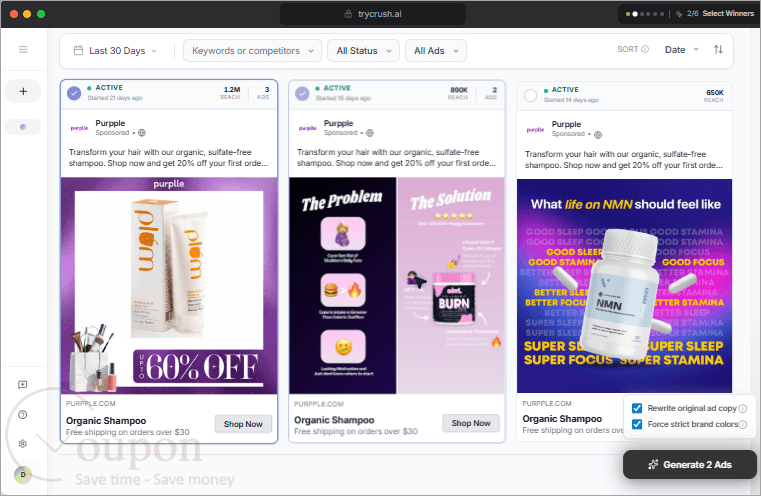Open the NMN supplement ad image
Viewport: 761px width, 496px height.
(624, 286)
